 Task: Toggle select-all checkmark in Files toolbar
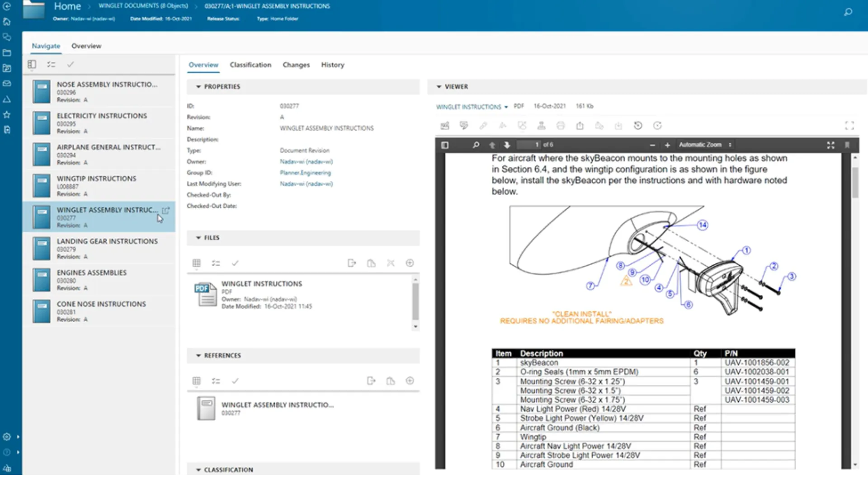click(235, 263)
